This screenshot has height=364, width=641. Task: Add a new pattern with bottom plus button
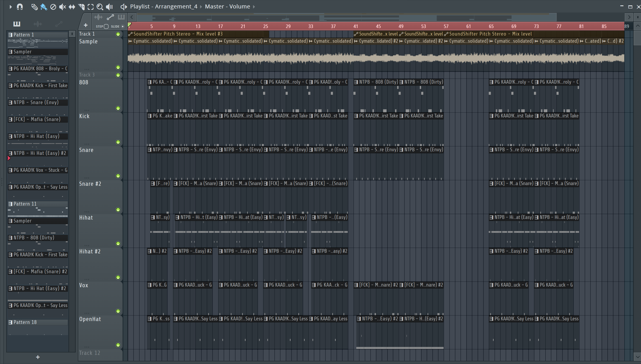pyautogui.click(x=38, y=357)
